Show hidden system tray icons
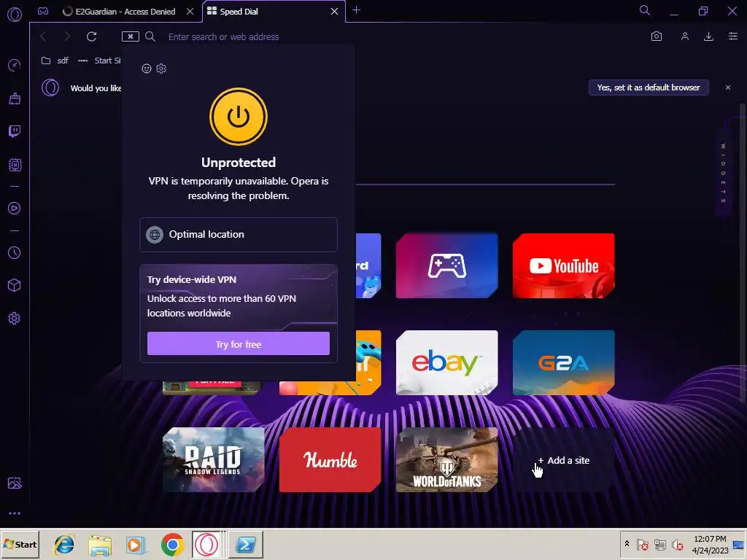The image size is (747, 560). pyautogui.click(x=627, y=544)
